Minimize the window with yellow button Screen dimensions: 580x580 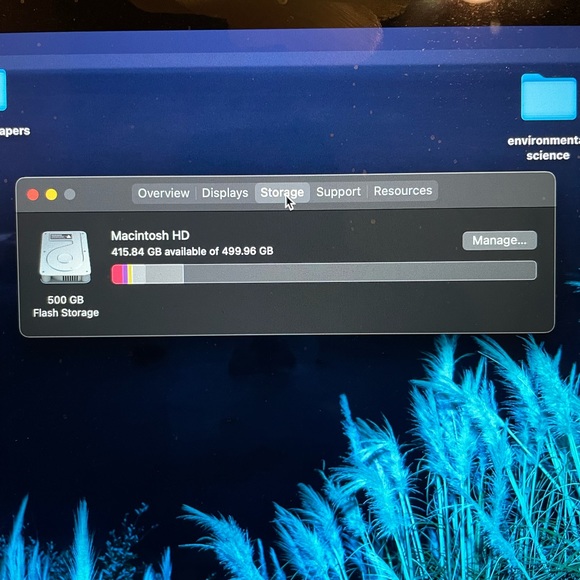pos(51,194)
